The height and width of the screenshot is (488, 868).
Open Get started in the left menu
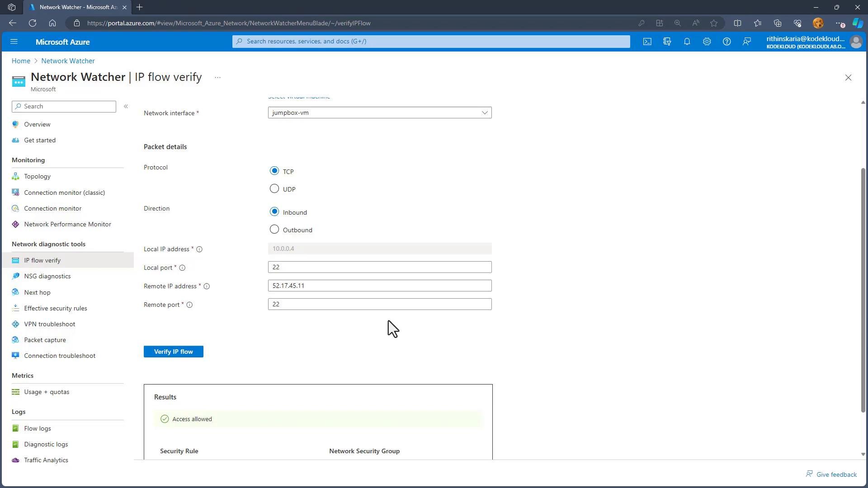[40, 140]
